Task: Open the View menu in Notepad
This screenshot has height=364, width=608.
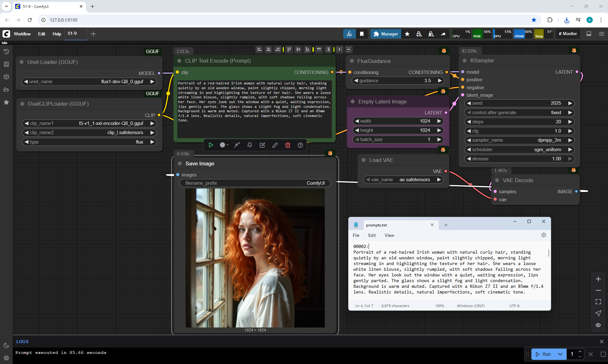Action: click(x=389, y=235)
